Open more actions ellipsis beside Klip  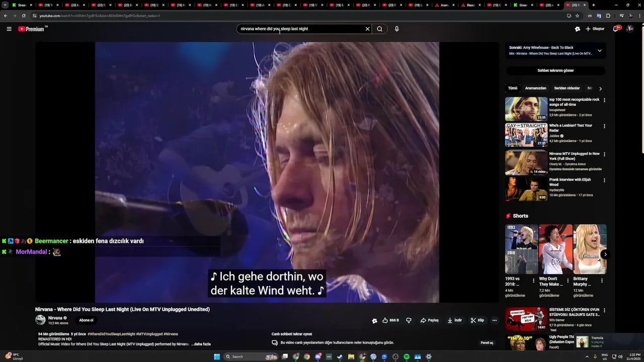pos(495,320)
